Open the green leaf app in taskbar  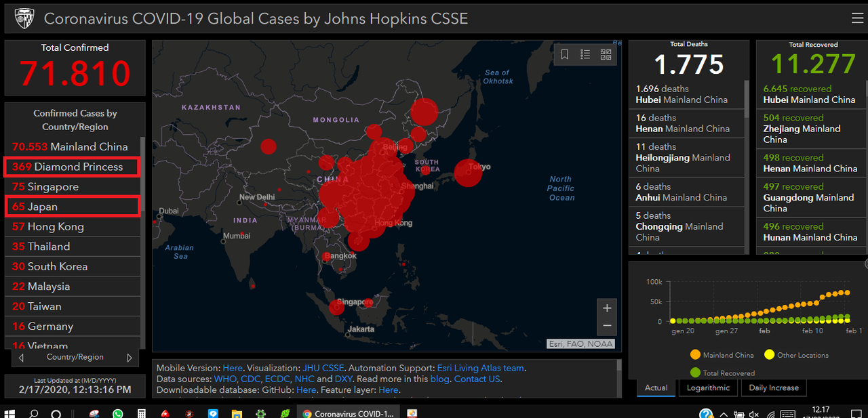285,413
